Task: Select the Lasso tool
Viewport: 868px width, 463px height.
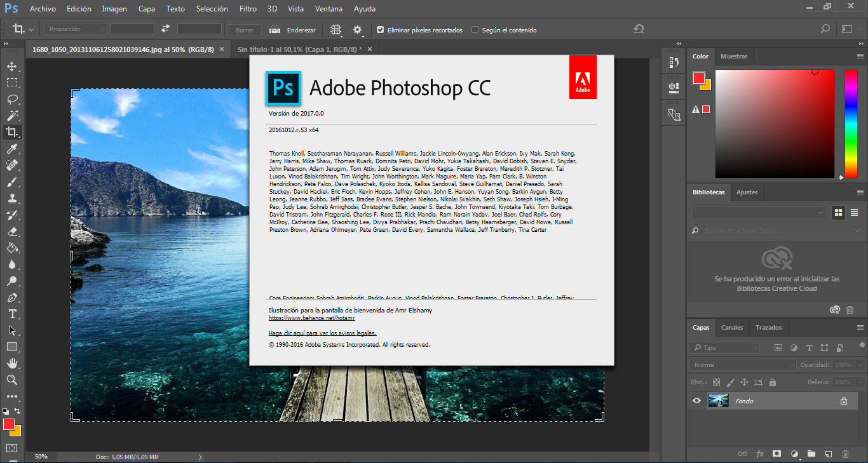Action: click(11, 99)
